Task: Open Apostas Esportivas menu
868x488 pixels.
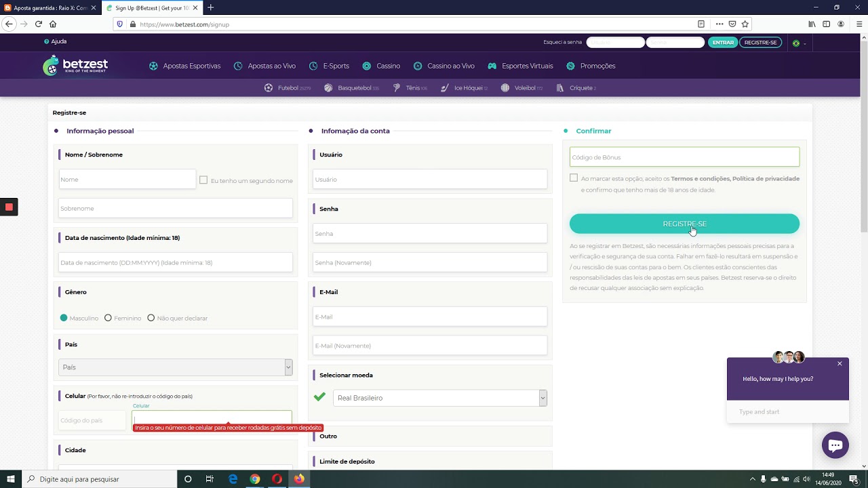Action: pos(185,66)
